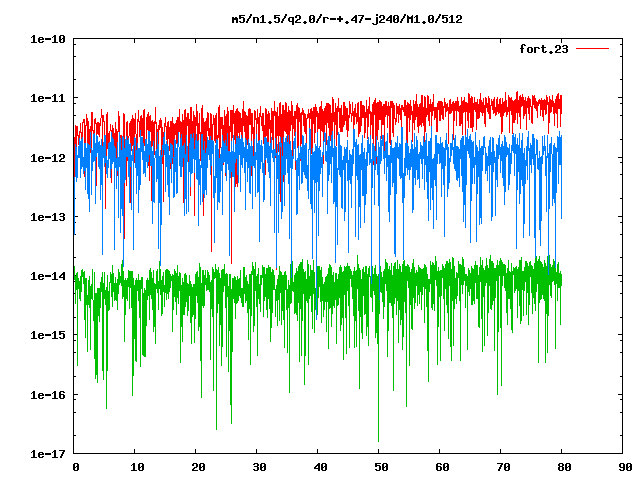The width and height of the screenshot is (640, 480).
Task: Click the 70 x-axis label
Action: pos(503,467)
